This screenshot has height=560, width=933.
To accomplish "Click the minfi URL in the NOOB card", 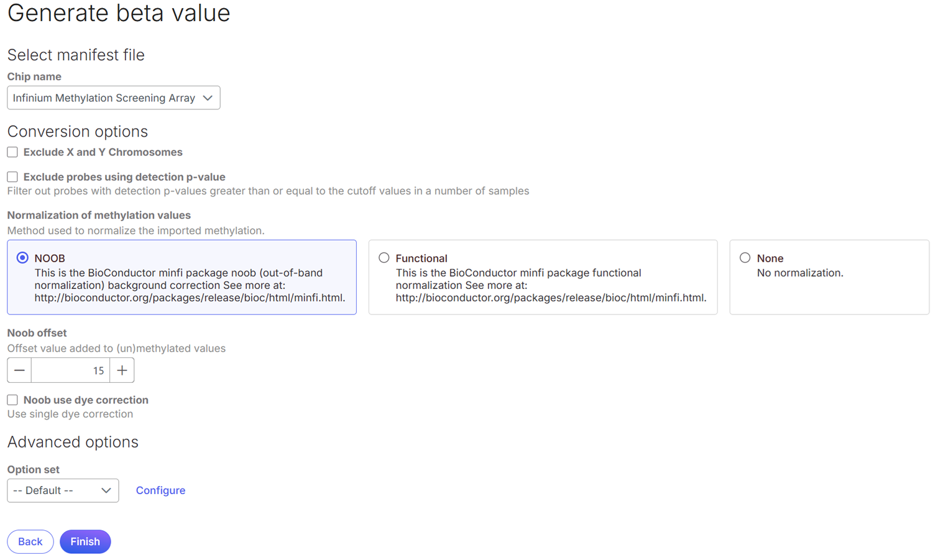I will (x=189, y=298).
